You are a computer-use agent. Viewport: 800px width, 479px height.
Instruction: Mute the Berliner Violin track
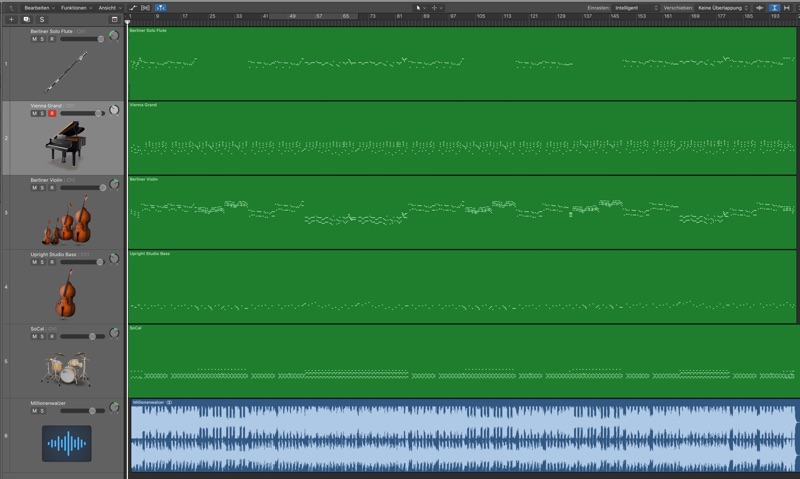pos(34,188)
